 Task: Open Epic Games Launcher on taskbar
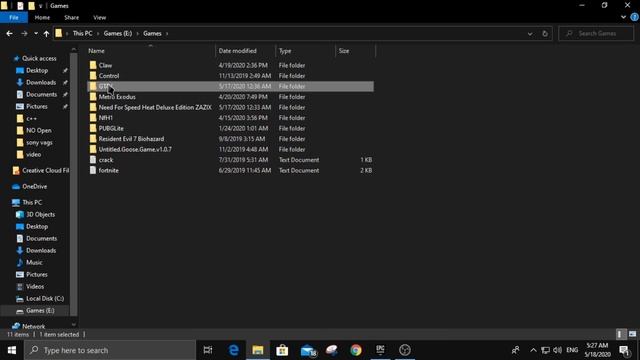click(x=380, y=350)
